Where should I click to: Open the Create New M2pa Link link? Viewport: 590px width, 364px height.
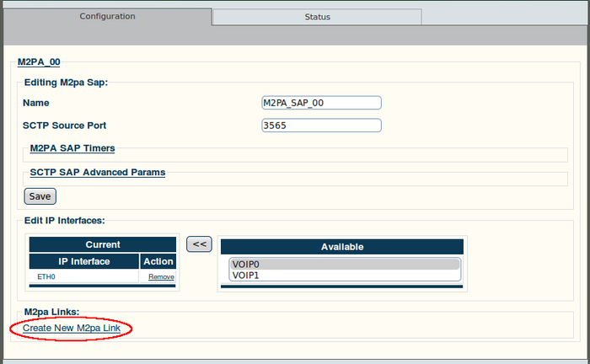pos(72,328)
